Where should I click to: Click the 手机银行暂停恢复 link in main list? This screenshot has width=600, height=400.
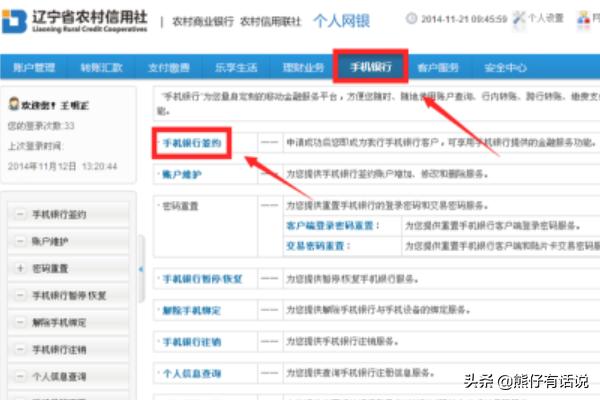click(x=202, y=279)
